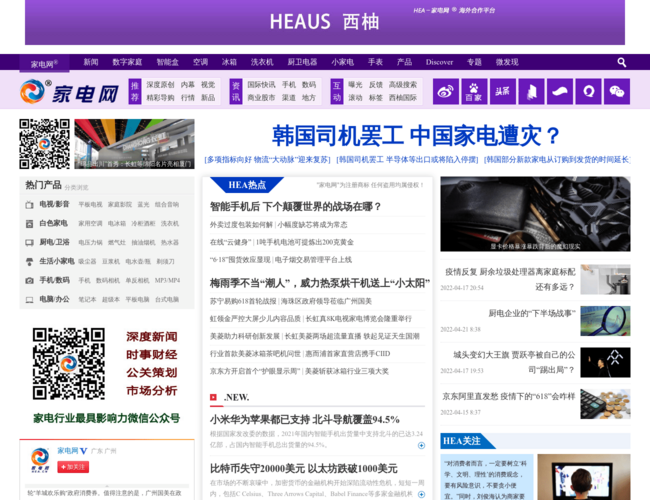Expand the 比特币 article with plus icon
The width and height of the screenshot is (650, 500).
(421, 493)
